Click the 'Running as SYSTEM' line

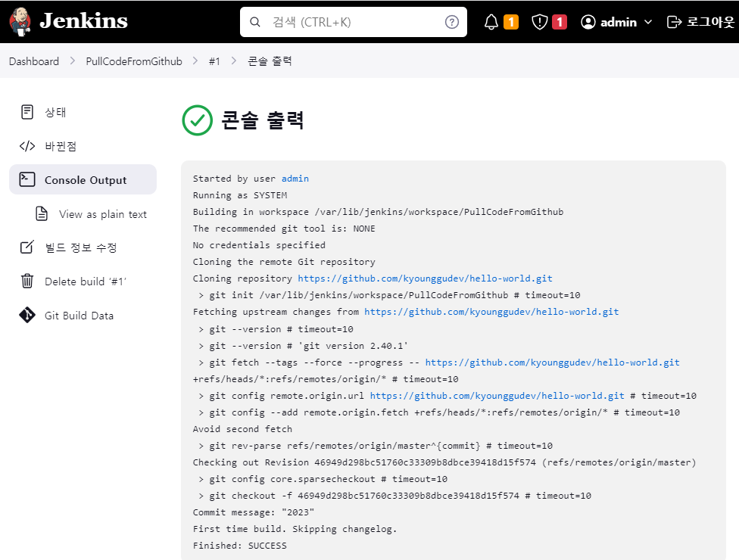[x=240, y=195]
